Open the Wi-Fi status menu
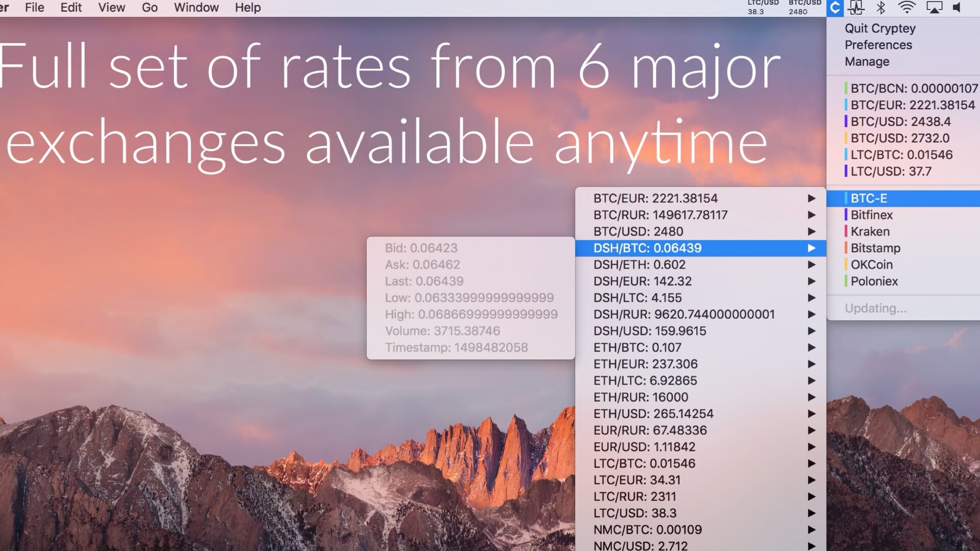This screenshot has width=980, height=551. click(x=907, y=8)
